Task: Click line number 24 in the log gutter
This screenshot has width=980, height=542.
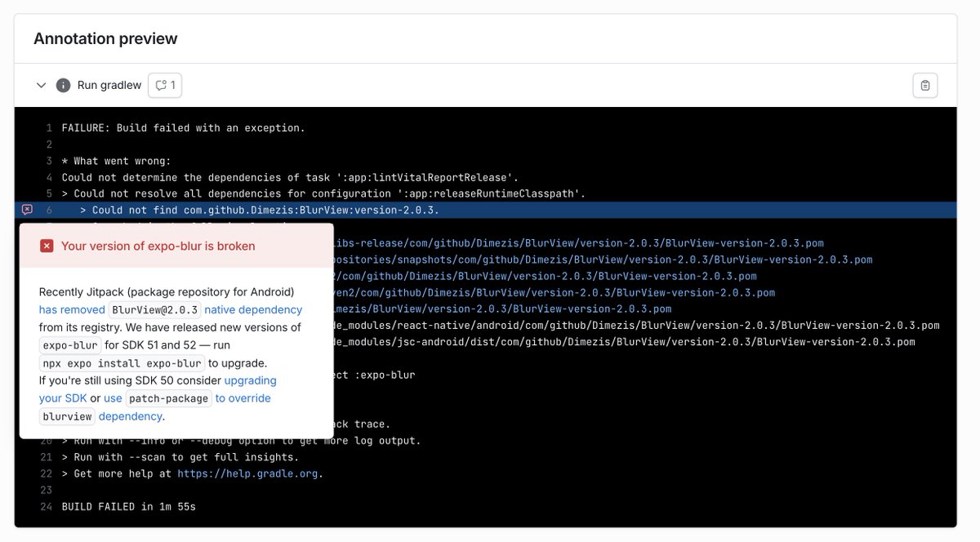Action: click(46, 507)
